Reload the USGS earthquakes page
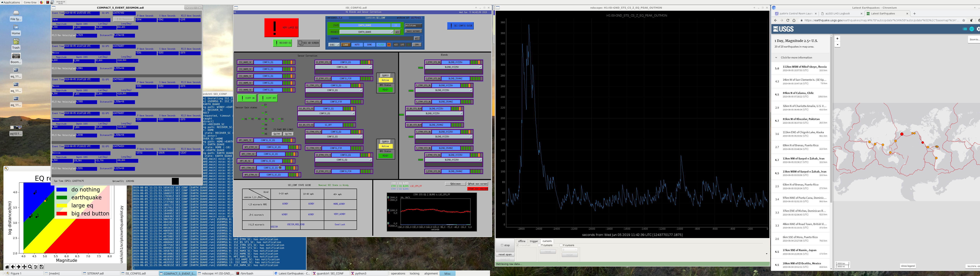 787,20
